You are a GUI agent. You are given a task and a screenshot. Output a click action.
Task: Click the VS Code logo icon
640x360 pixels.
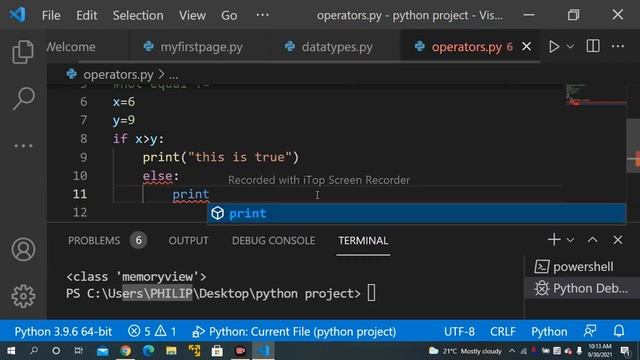(17, 15)
